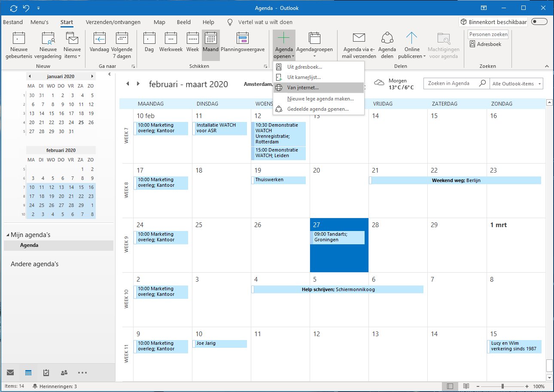554x392 pixels.
Task: Toggle the Binnenkort beschikbaar switch
Action: (x=539, y=21)
